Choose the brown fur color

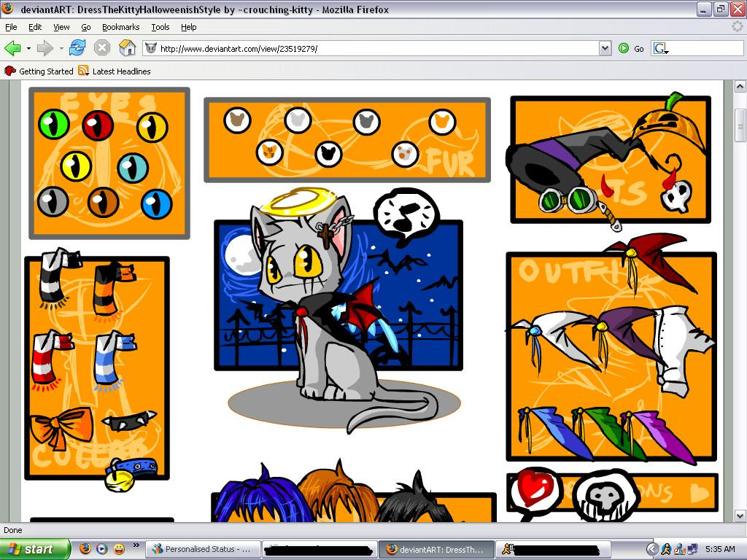pos(237,120)
